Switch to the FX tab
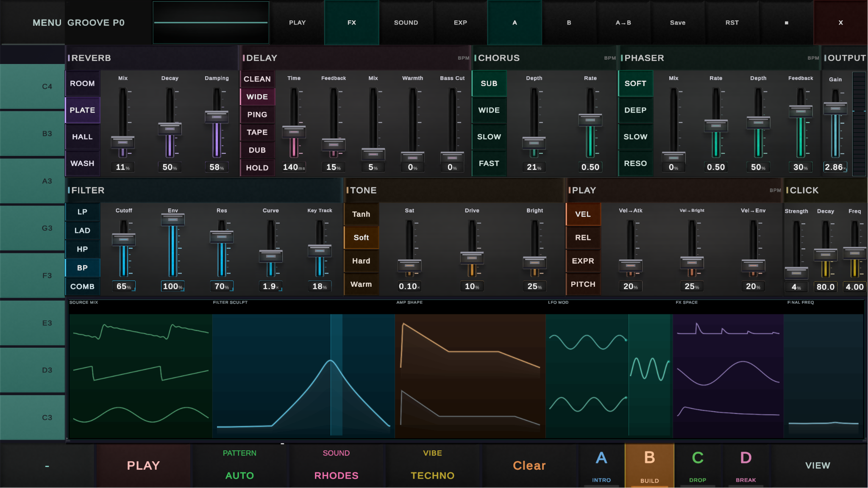Image resolution: width=868 pixels, height=488 pixels. [x=352, y=22]
